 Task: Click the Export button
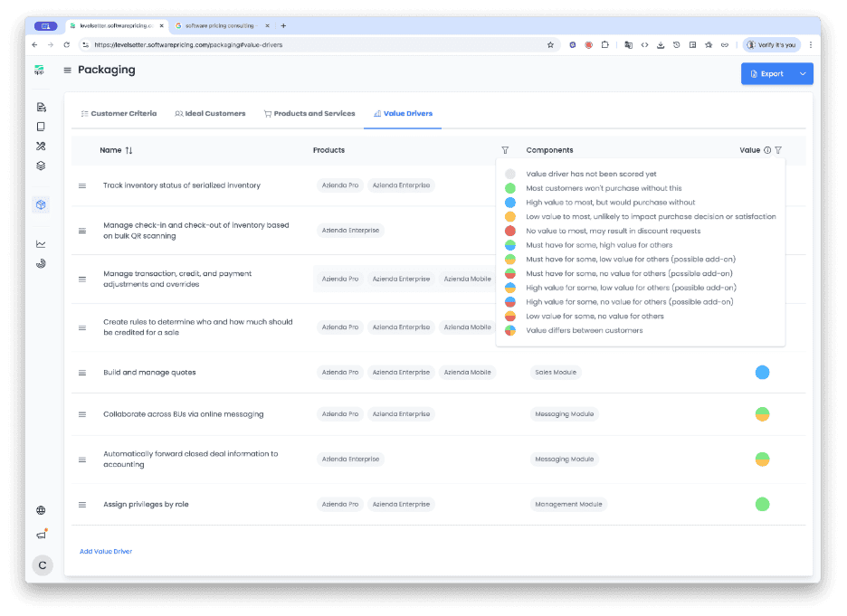click(767, 74)
